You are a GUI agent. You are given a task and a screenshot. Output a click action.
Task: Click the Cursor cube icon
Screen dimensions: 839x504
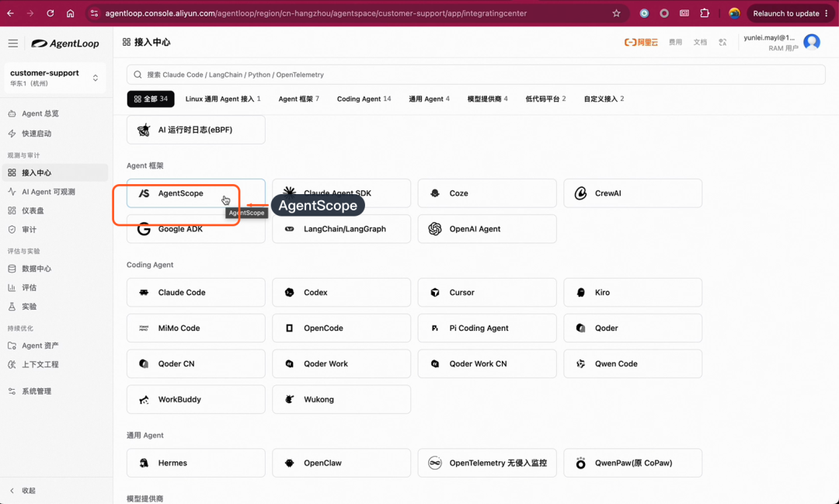click(x=435, y=293)
